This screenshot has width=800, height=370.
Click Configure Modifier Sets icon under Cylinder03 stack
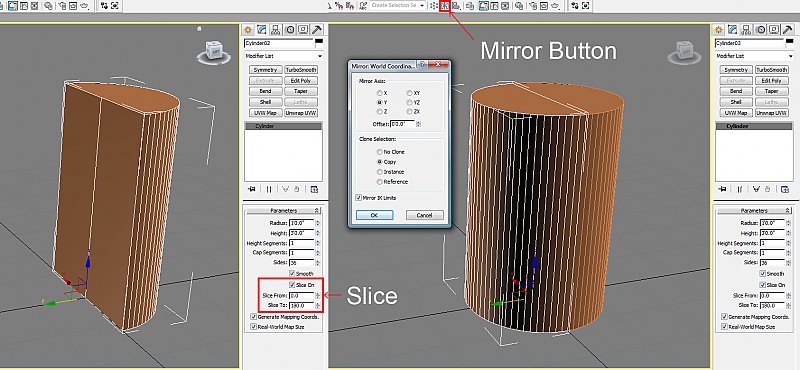785,189
